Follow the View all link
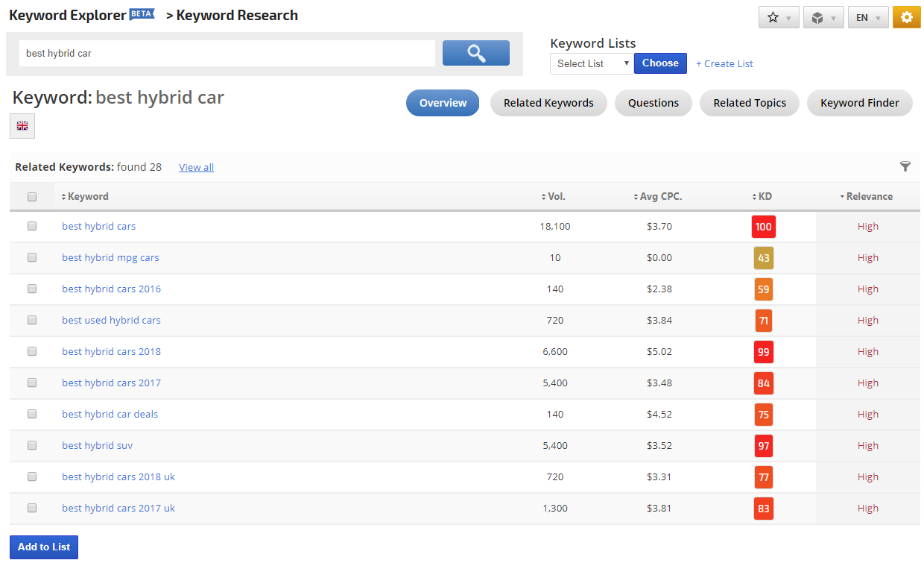924x563 pixels. (x=196, y=167)
